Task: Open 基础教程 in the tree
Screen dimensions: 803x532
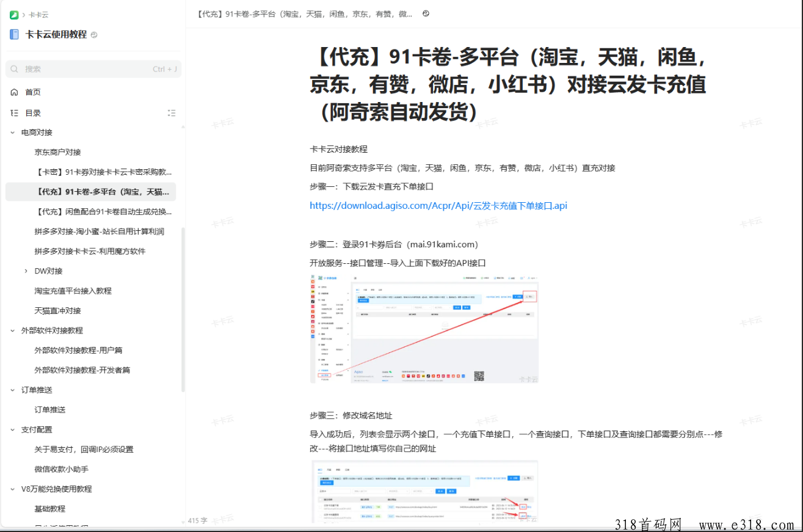Action: [50, 509]
